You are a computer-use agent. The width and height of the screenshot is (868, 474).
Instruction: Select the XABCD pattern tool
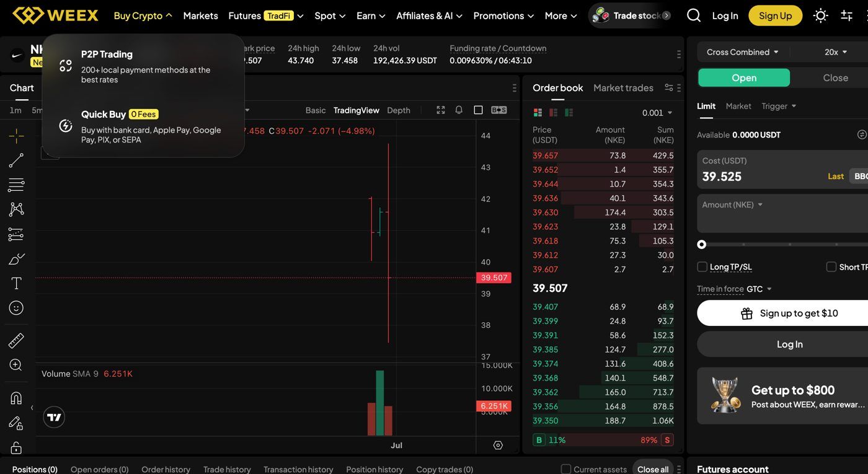(16, 209)
